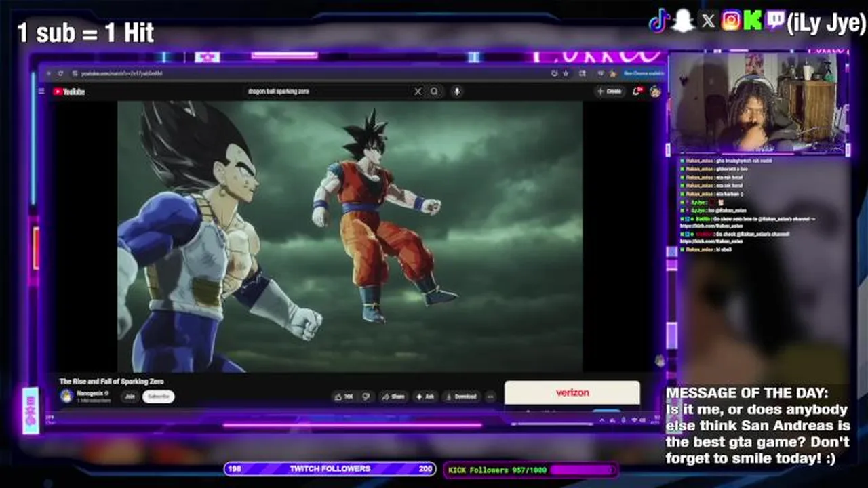Screen dimensions: 868x488
Task: Dislike the video with thumbs down
Action: (x=366, y=396)
